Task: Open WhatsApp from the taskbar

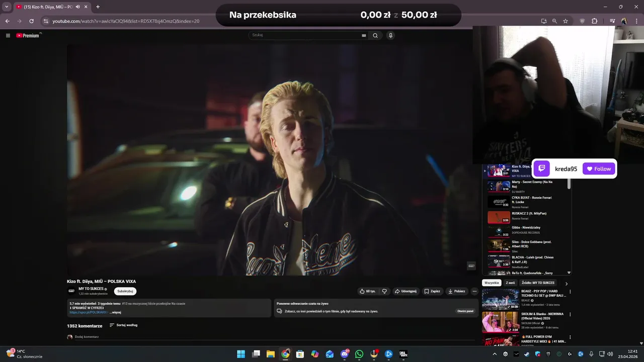Action: (359, 354)
